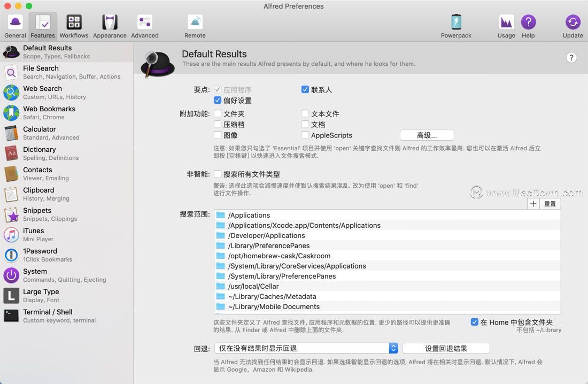Click the Update toolbar icon

[572, 27]
